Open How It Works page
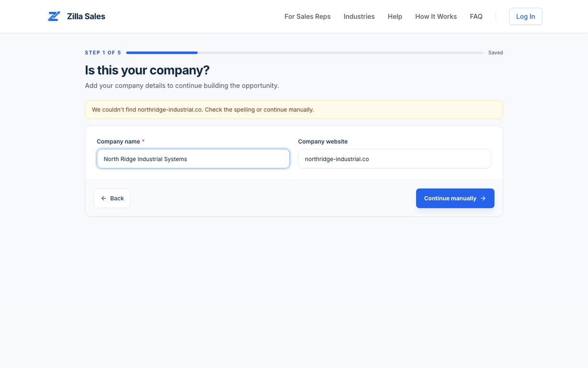This screenshot has height=368, width=588. 436,16
